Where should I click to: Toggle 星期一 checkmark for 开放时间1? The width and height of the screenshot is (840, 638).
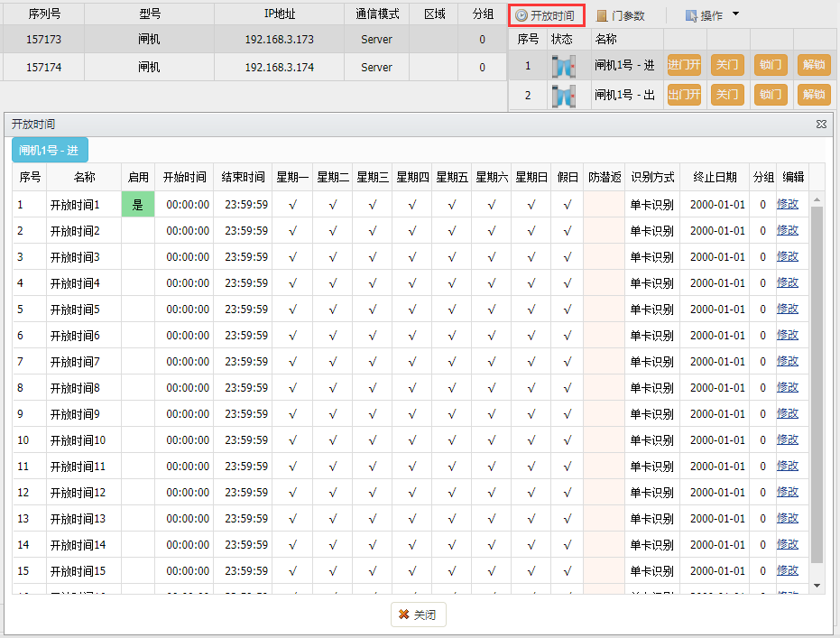[x=292, y=205]
